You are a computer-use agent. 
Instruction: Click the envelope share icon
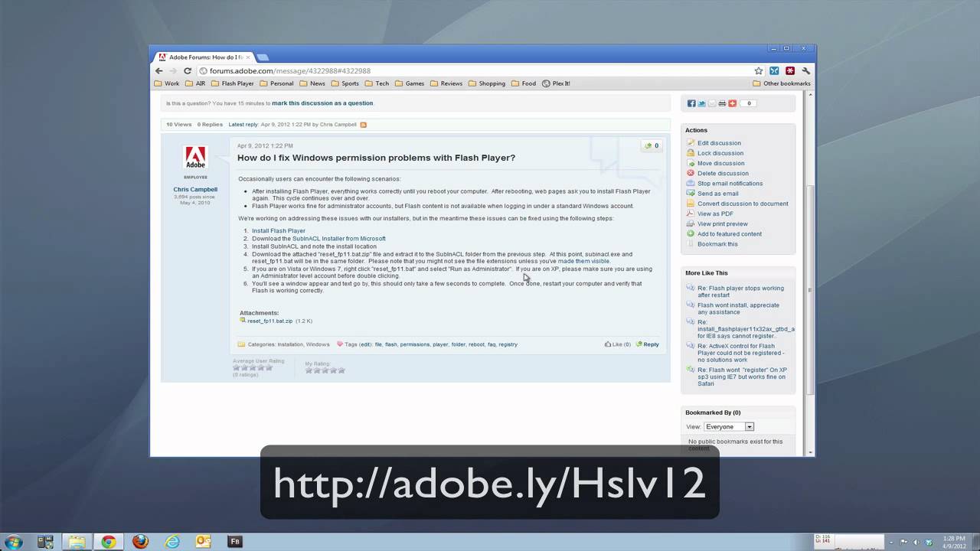[x=711, y=103]
